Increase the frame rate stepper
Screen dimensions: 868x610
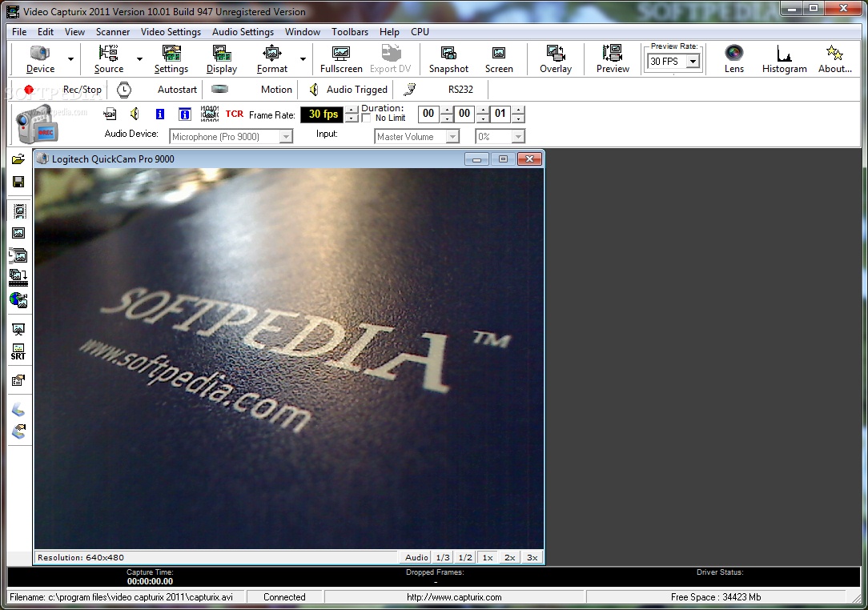(352, 110)
